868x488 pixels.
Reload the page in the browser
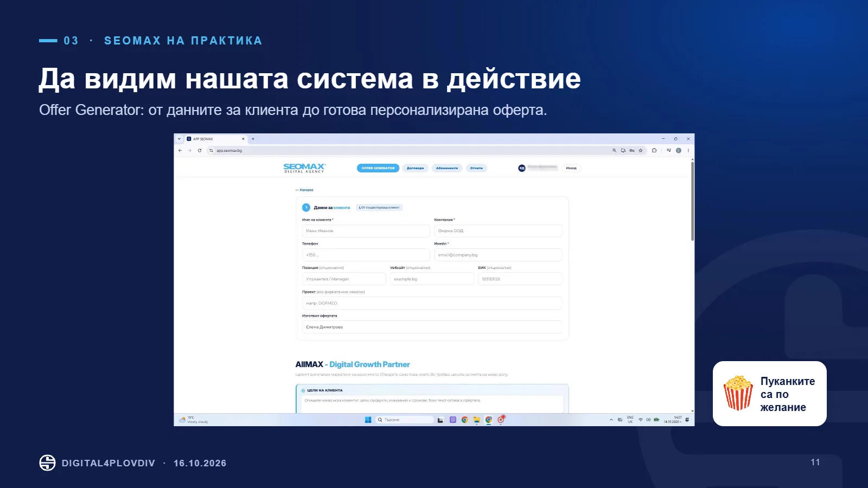pos(200,151)
